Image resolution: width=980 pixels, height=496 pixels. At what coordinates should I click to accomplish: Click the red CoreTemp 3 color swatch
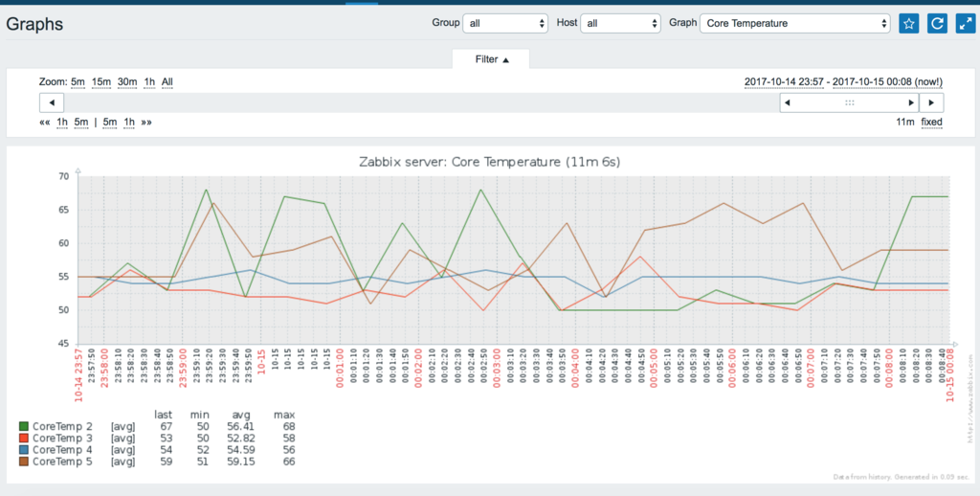(x=24, y=439)
